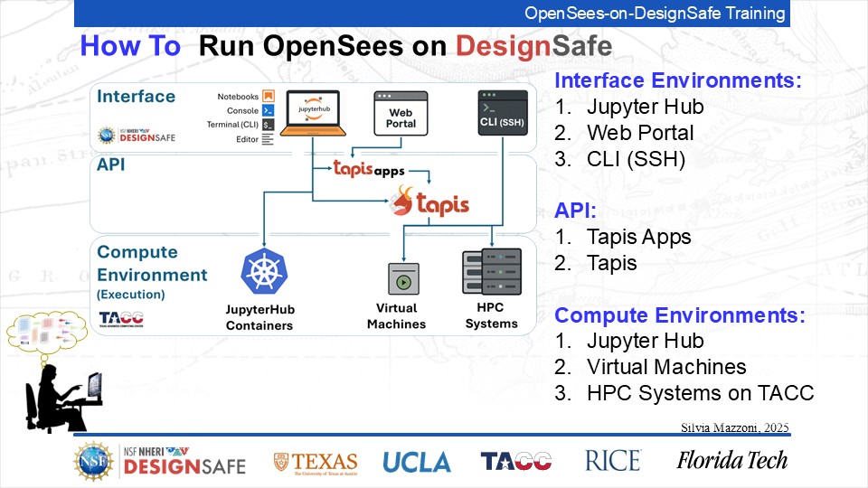Click the Web Portal browser icon

point(401,113)
